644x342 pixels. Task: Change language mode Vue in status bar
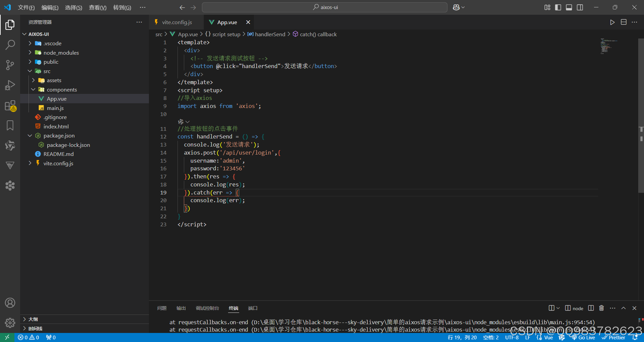[x=549, y=338]
